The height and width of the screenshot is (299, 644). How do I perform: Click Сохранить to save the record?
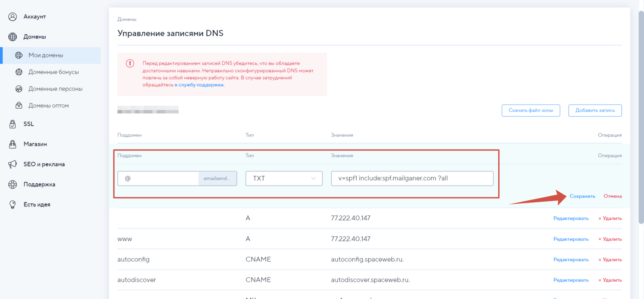coord(582,196)
